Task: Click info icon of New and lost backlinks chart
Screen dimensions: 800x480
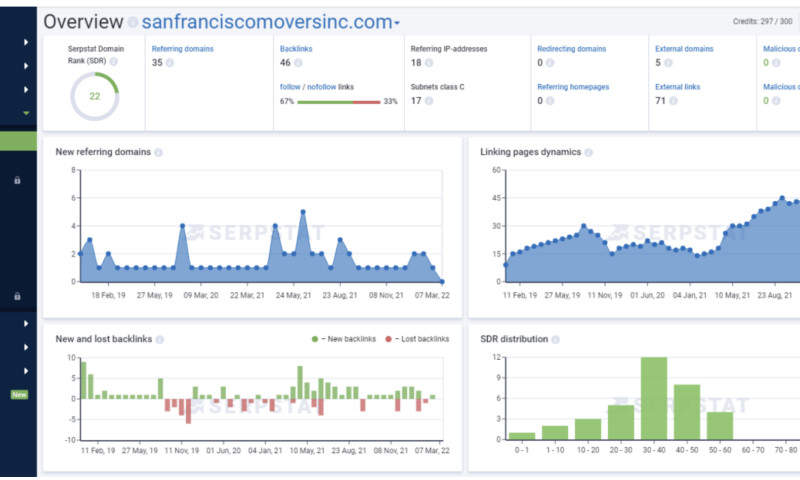Action: (160, 340)
